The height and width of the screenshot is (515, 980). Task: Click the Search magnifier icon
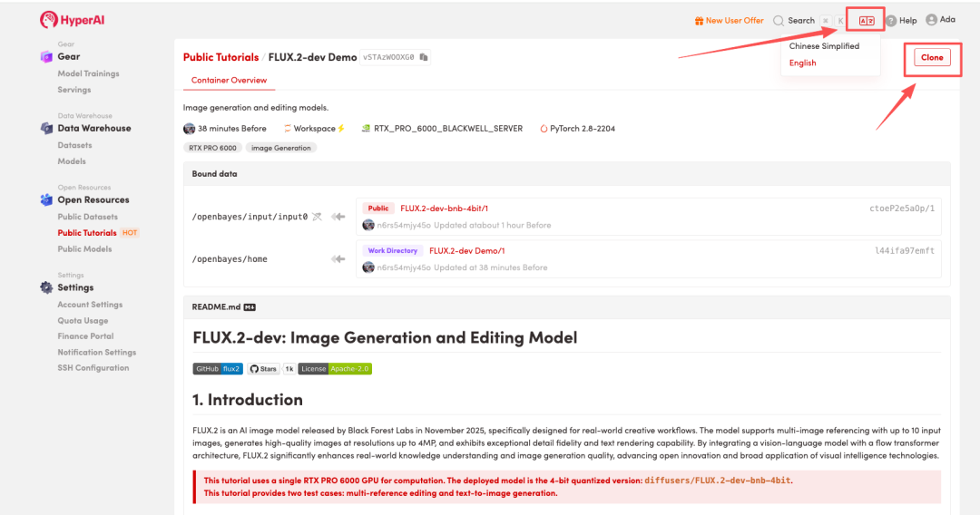[x=778, y=21]
